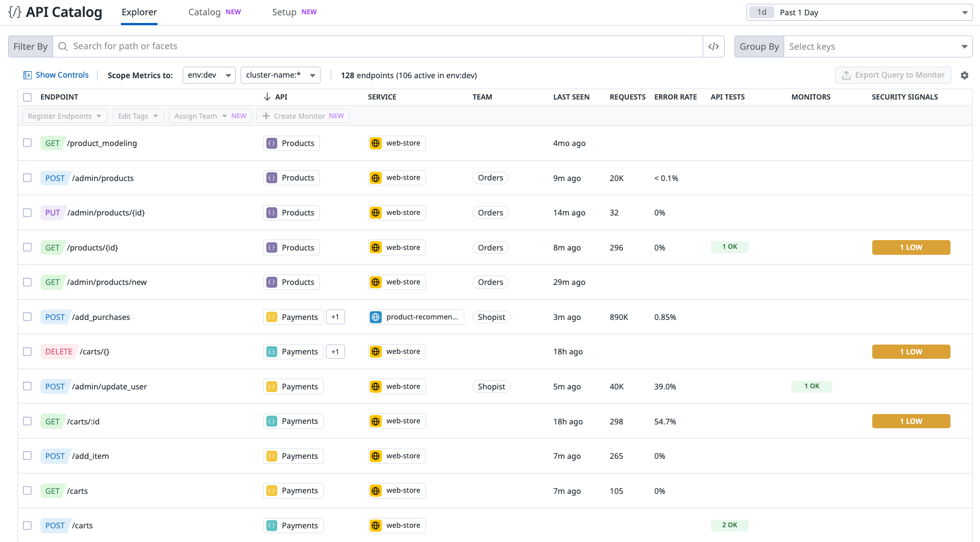This screenshot has height=542, width=980.
Task: Click the Show Controls panel icon
Action: (27, 75)
